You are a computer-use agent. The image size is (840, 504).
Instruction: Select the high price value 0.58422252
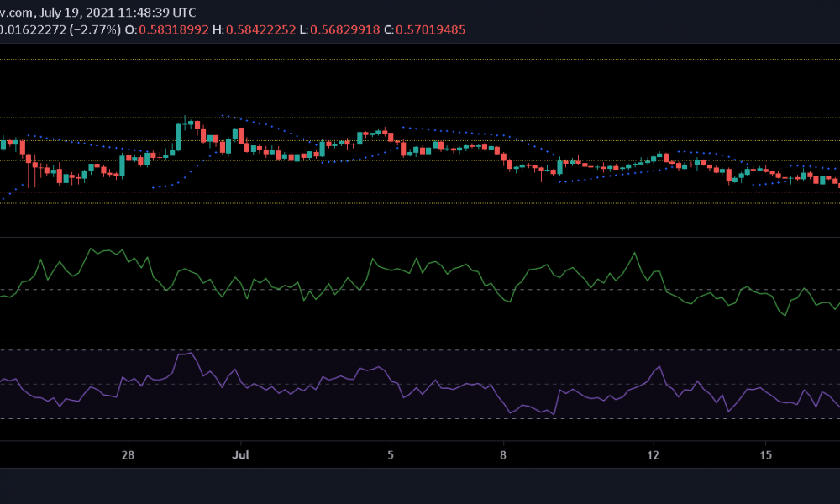point(261,30)
